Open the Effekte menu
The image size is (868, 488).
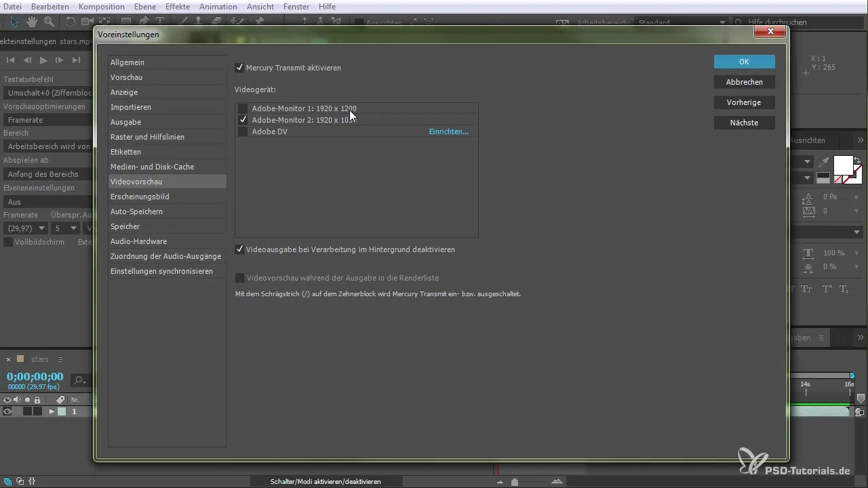178,6
